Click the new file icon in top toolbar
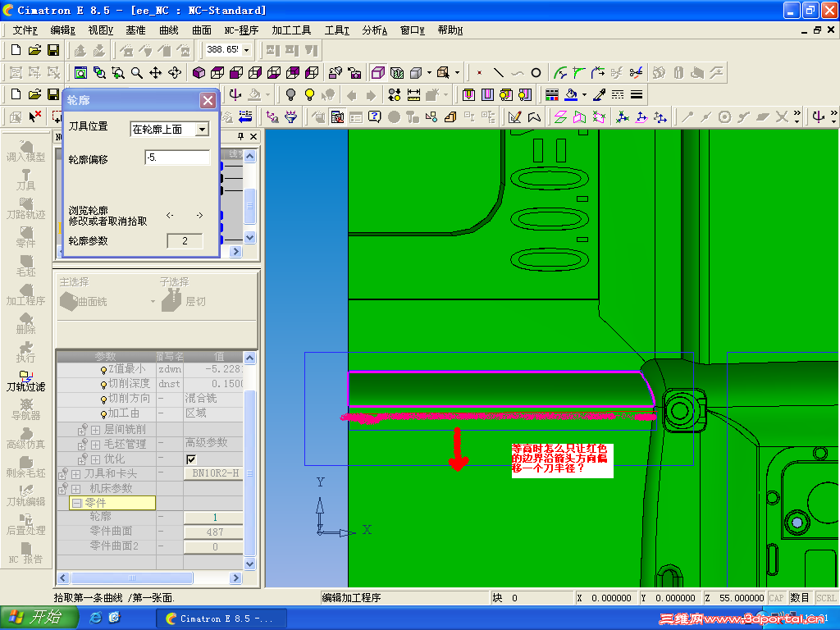 (x=16, y=50)
